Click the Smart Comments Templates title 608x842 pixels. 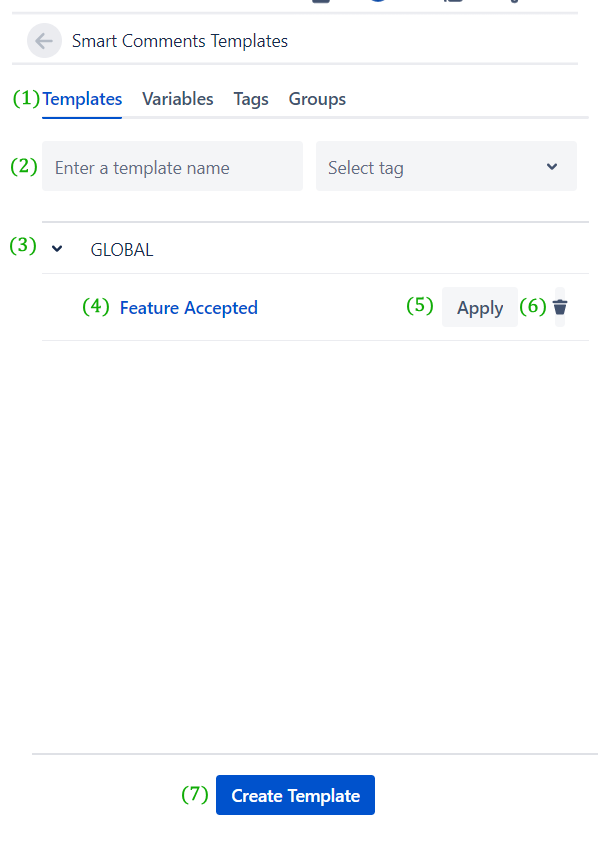(x=180, y=41)
